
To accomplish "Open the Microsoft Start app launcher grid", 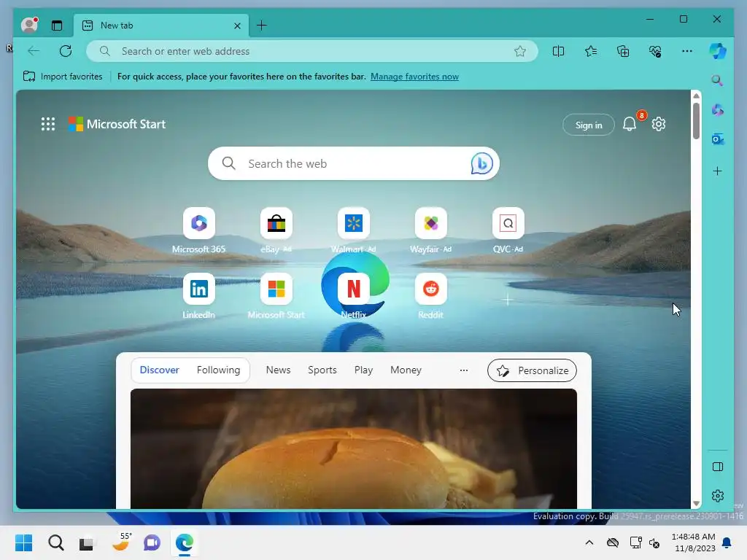I will [47, 124].
